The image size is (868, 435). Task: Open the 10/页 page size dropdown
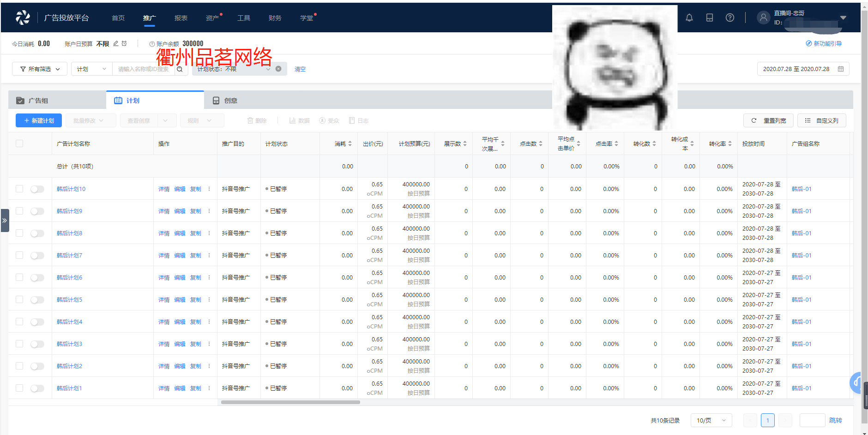711,420
